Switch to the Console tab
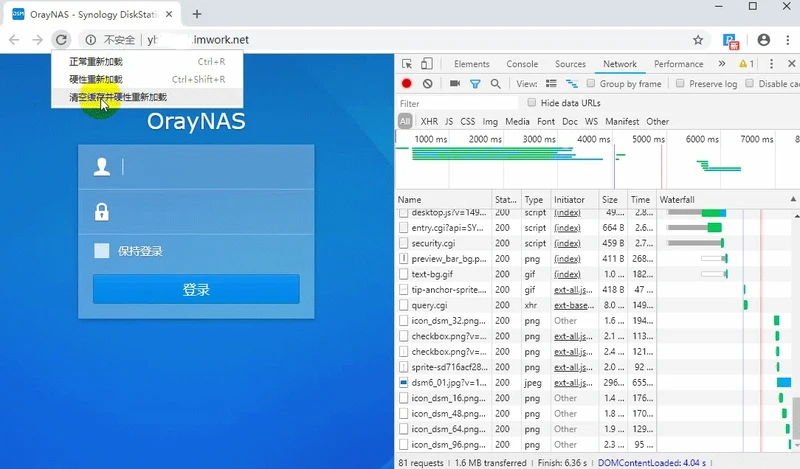800x469 pixels. [x=522, y=64]
